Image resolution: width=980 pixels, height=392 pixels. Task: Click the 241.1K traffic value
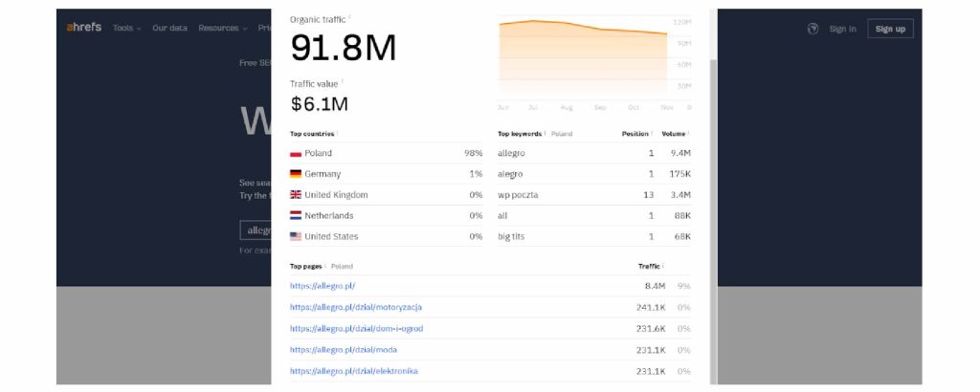tap(651, 307)
